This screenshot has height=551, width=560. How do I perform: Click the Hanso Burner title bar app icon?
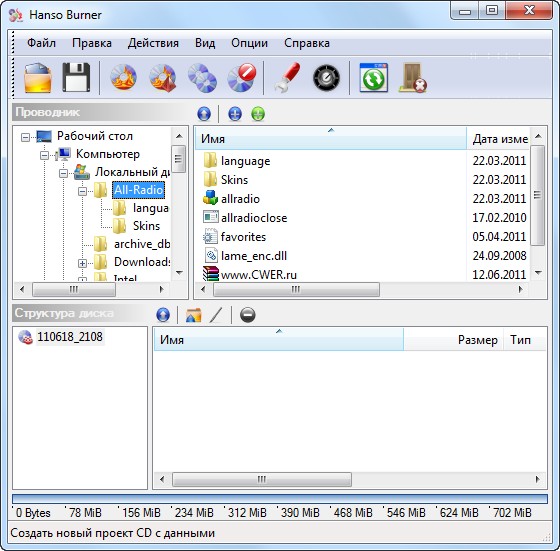tap(16, 15)
